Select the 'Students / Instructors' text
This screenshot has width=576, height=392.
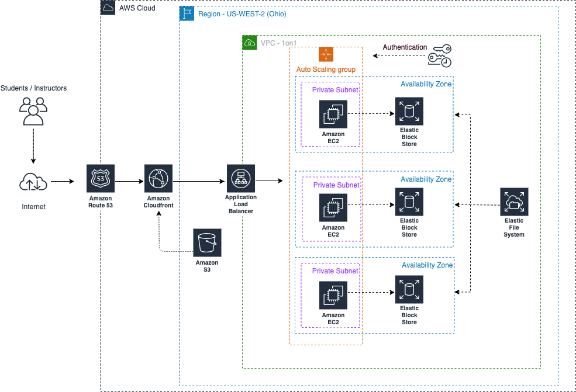[x=33, y=88]
